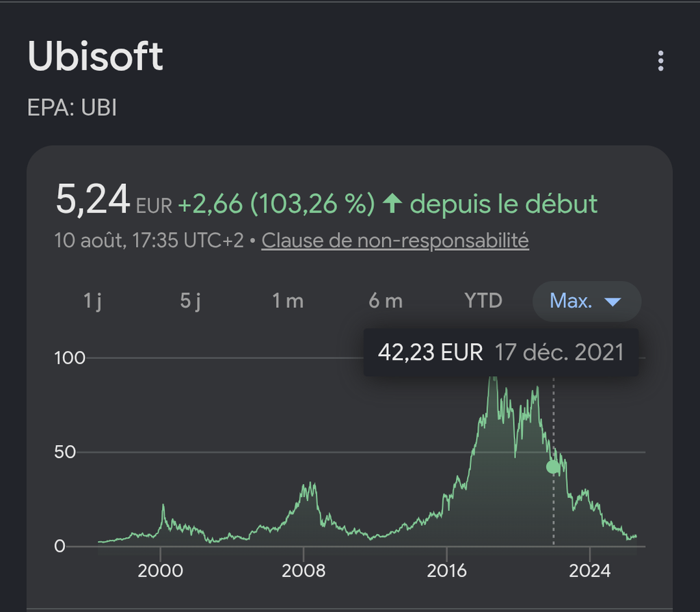Switch to the 1 m range

(x=288, y=301)
